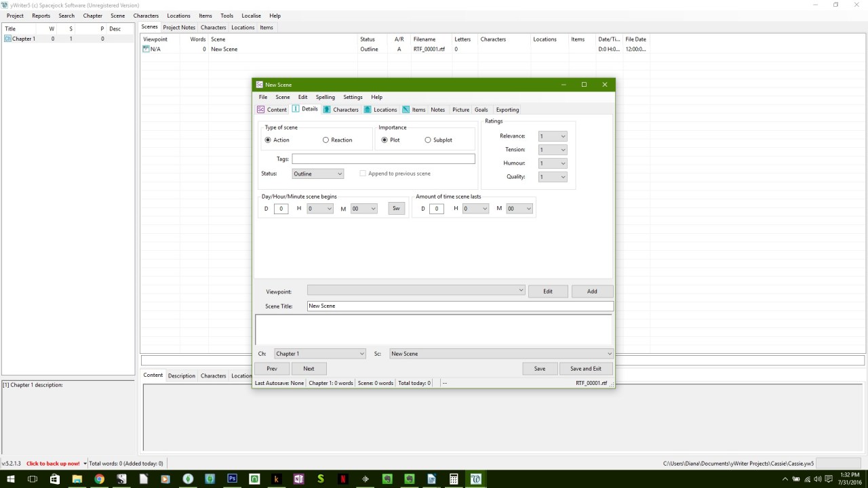
Task: Open Photoshop from the taskbar
Action: tap(232, 479)
